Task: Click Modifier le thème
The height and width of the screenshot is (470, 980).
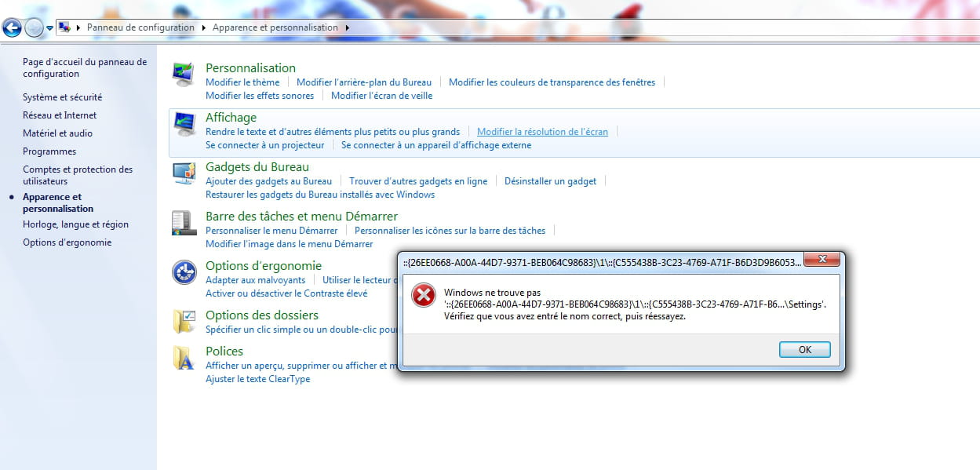Action: coord(242,82)
